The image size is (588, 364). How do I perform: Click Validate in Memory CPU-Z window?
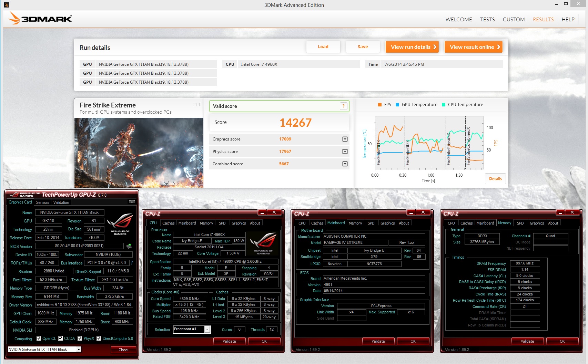point(527,341)
